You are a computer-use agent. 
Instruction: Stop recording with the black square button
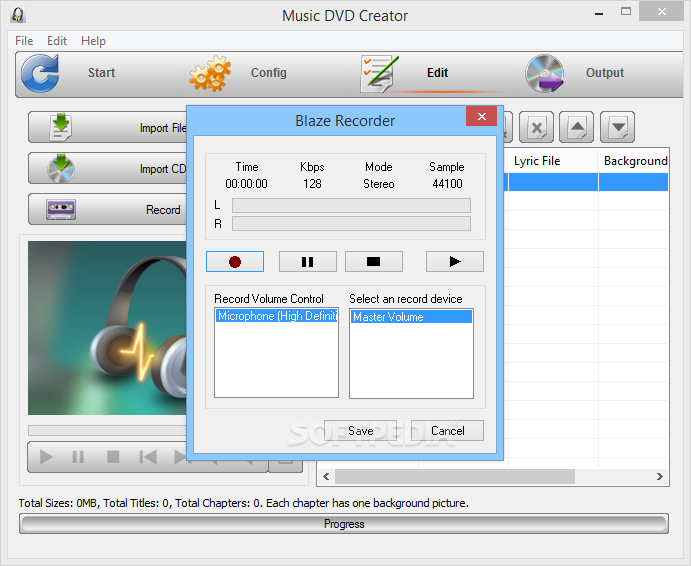click(374, 262)
